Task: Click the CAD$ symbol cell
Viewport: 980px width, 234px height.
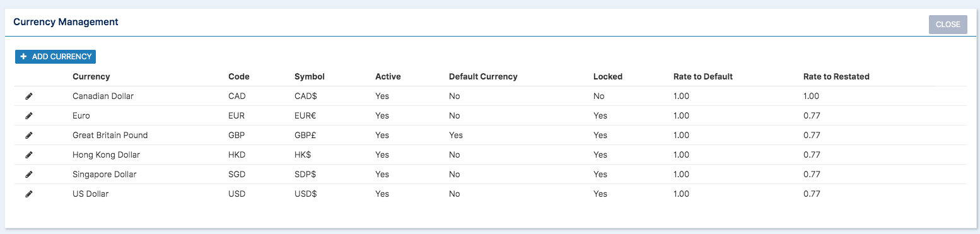Action: (x=306, y=96)
